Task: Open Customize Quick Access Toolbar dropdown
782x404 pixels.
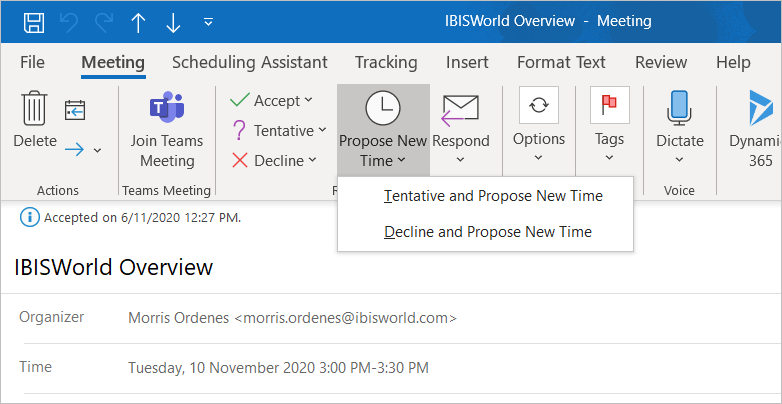Action: coord(208,21)
